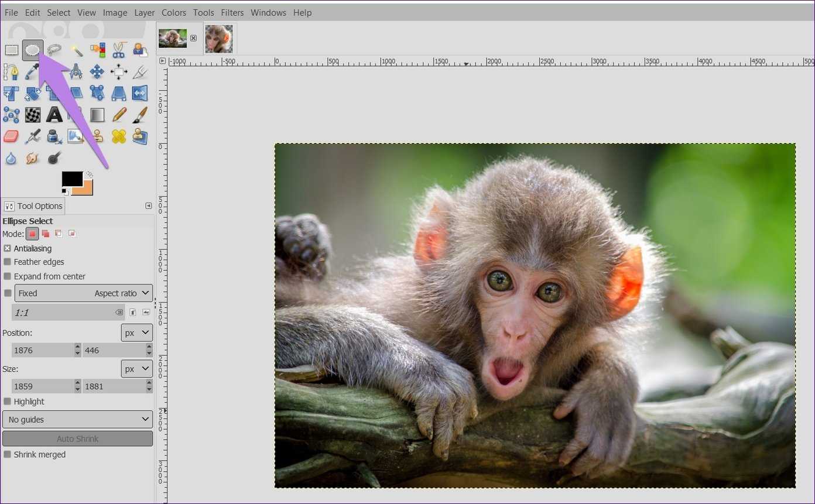Open the Fixed Aspect ratio dropdown
Viewport: 815px width, 504px height.
[83, 293]
